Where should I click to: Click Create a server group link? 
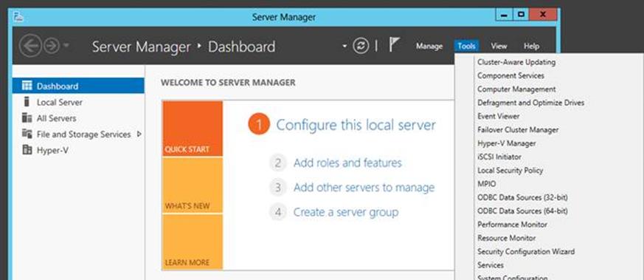coord(346,212)
